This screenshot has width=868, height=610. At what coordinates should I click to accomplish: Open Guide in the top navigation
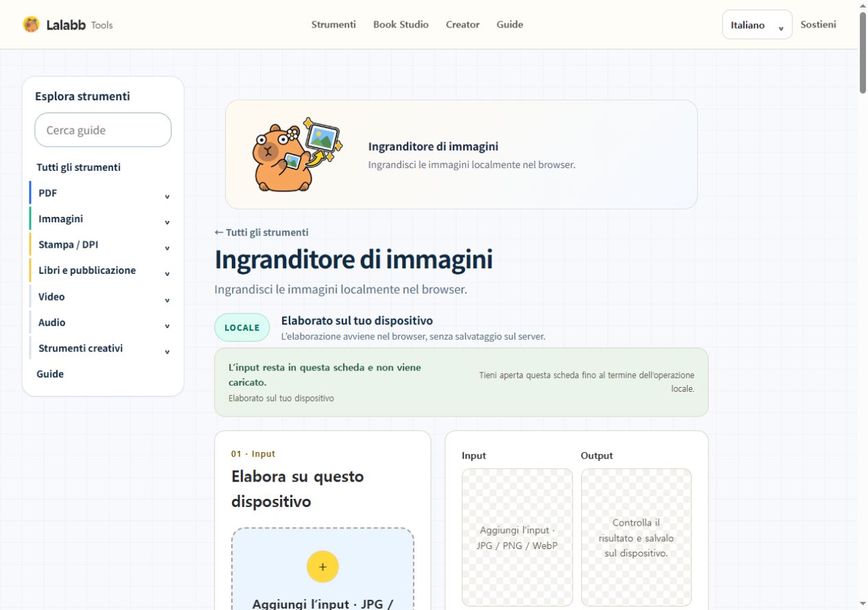click(x=510, y=25)
